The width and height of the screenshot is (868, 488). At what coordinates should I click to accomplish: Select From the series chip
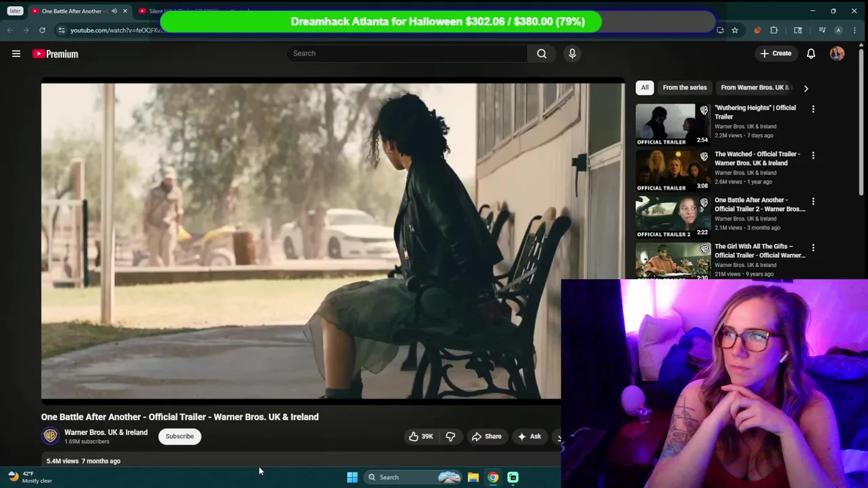pyautogui.click(x=684, y=87)
